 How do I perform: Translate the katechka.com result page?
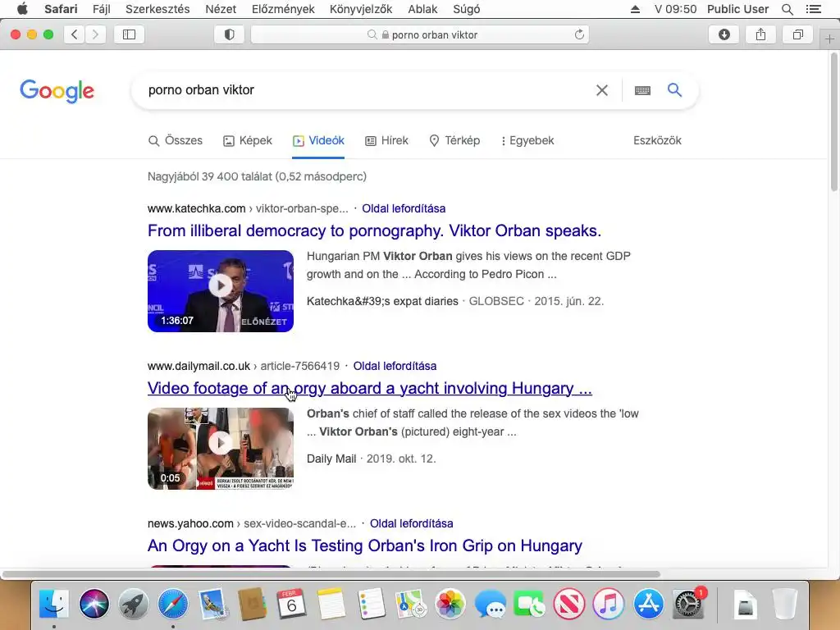(x=404, y=208)
